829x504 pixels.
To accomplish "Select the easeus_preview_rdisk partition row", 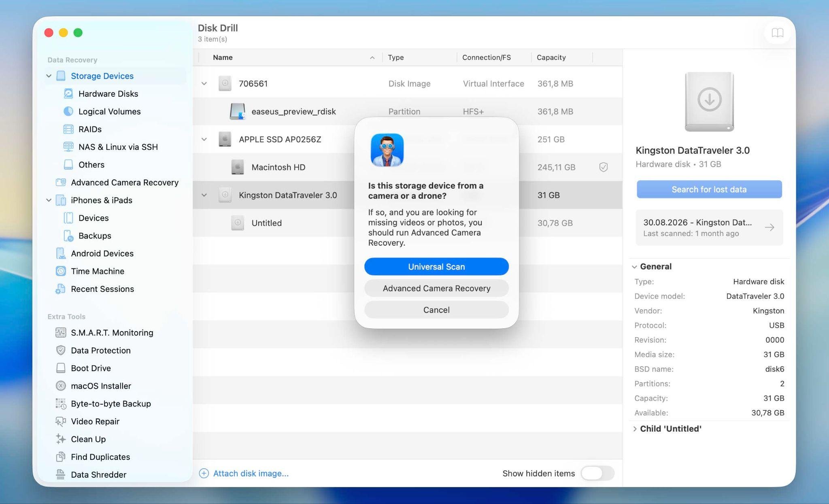I will (407, 111).
